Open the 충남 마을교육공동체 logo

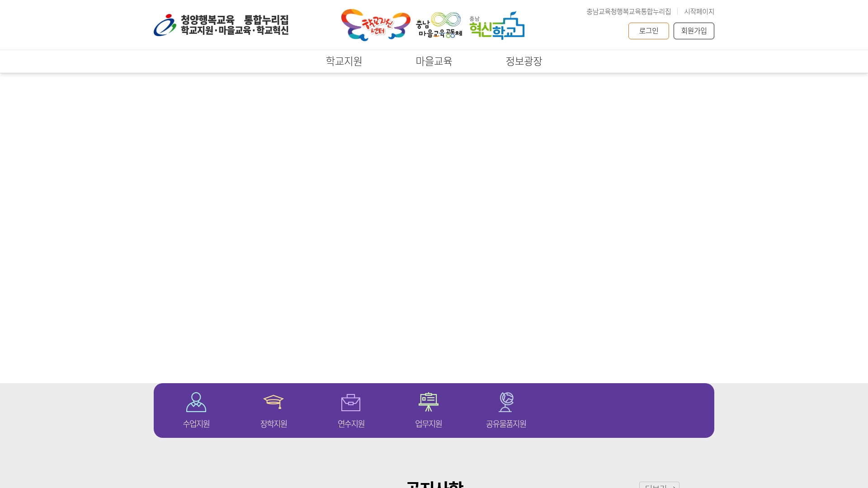(439, 25)
